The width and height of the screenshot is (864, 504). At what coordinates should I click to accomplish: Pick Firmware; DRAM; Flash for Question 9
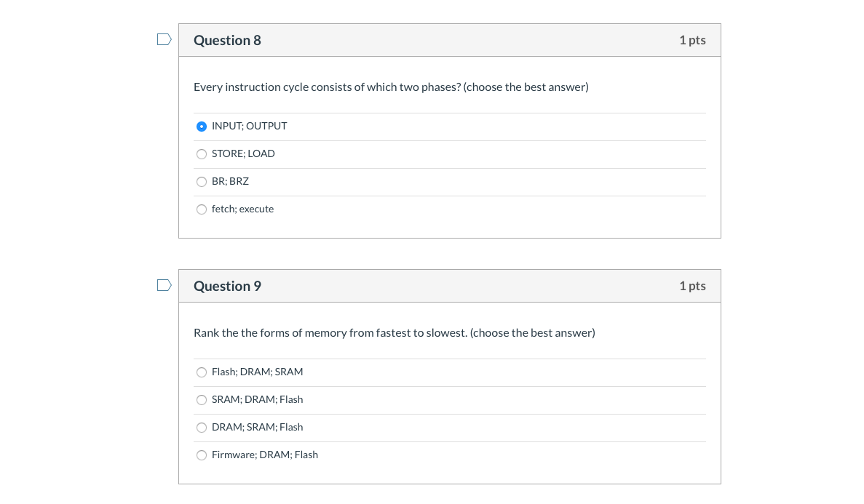pyautogui.click(x=202, y=455)
